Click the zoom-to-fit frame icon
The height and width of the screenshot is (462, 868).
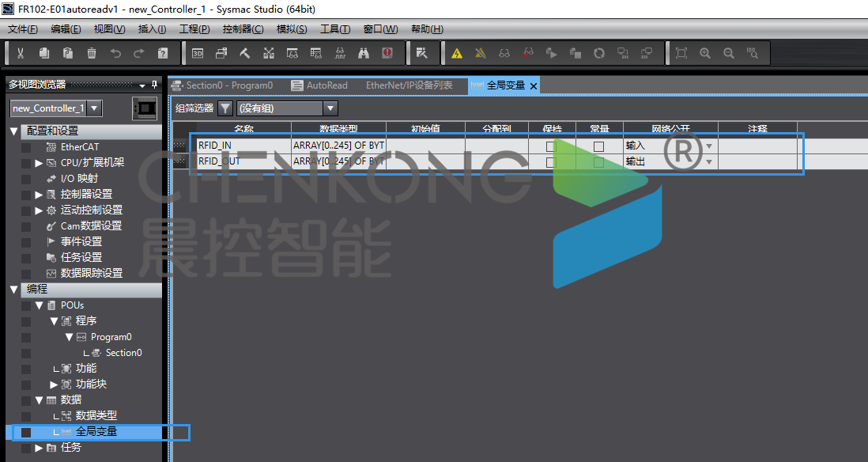[x=681, y=53]
